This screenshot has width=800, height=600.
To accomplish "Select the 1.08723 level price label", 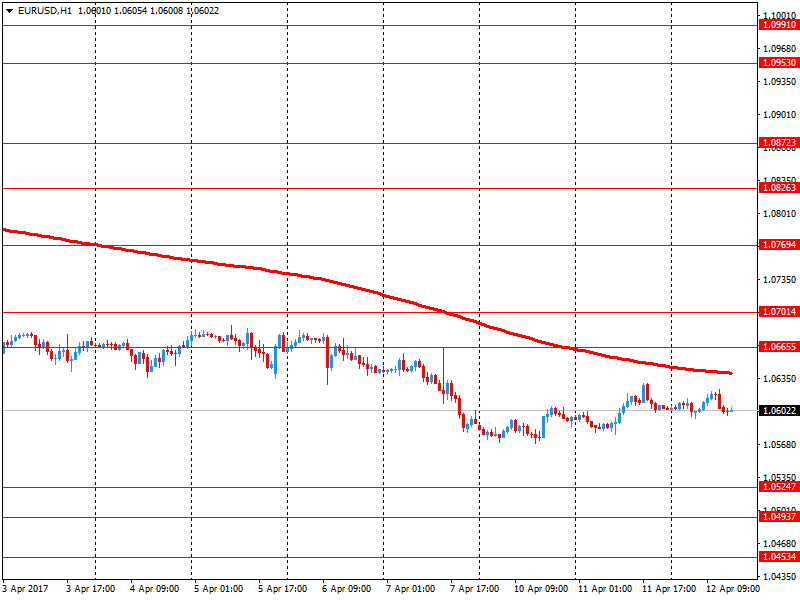I will point(779,143).
